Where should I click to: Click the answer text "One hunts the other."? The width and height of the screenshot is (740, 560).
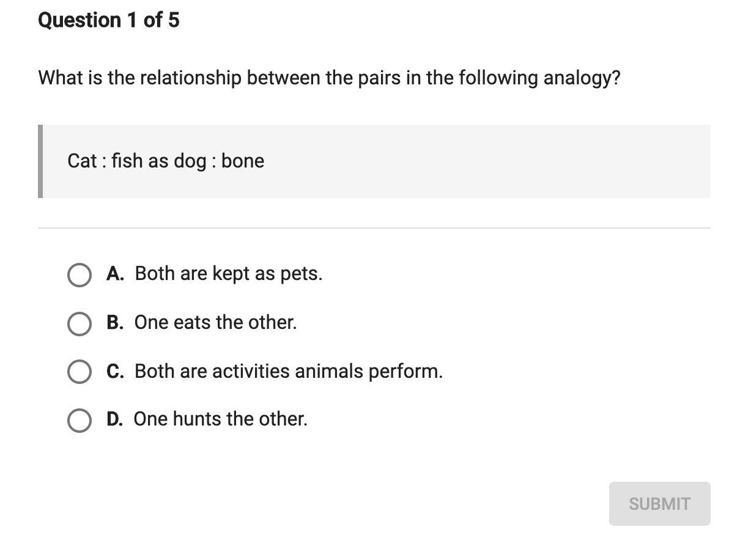220,419
